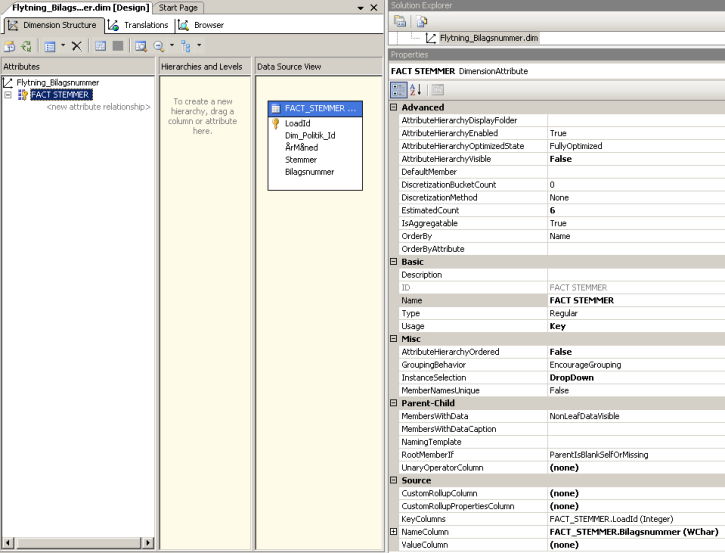This screenshot has height=553, width=725.
Task: Collapse the Source properties category
Action: [393, 480]
